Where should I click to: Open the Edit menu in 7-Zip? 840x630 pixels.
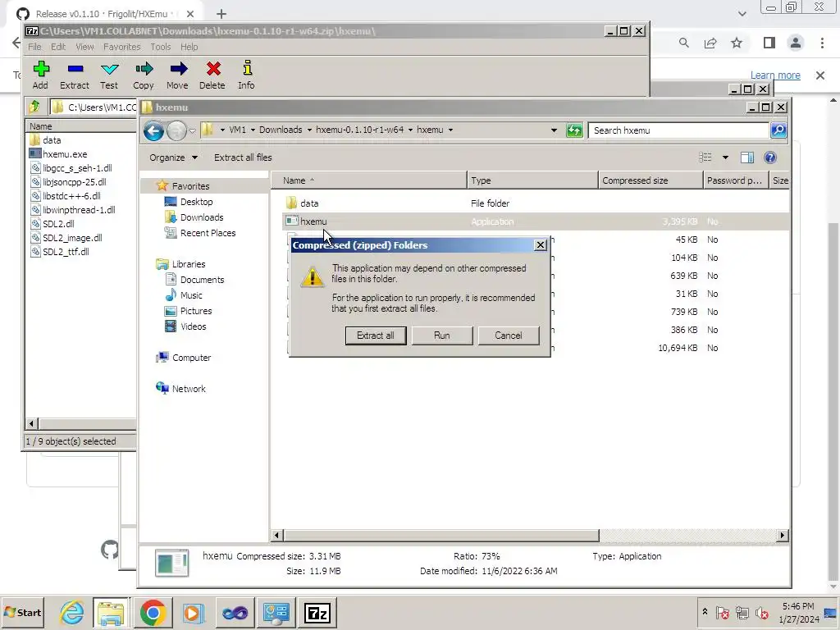pos(58,47)
